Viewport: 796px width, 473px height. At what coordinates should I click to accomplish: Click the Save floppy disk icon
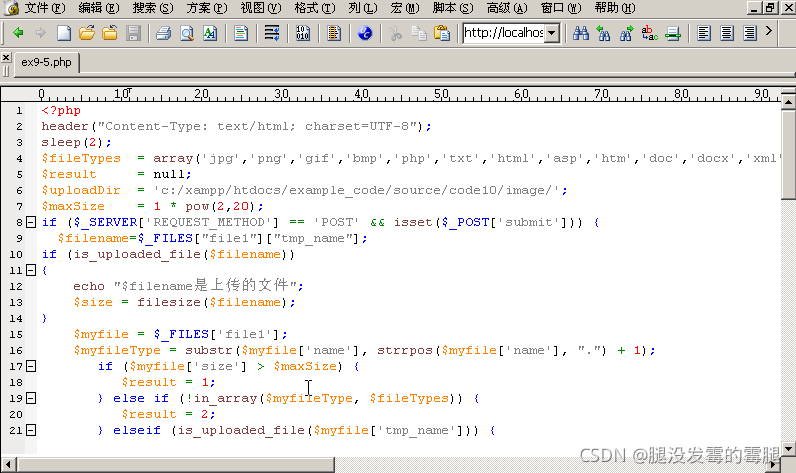pos(133,33)
